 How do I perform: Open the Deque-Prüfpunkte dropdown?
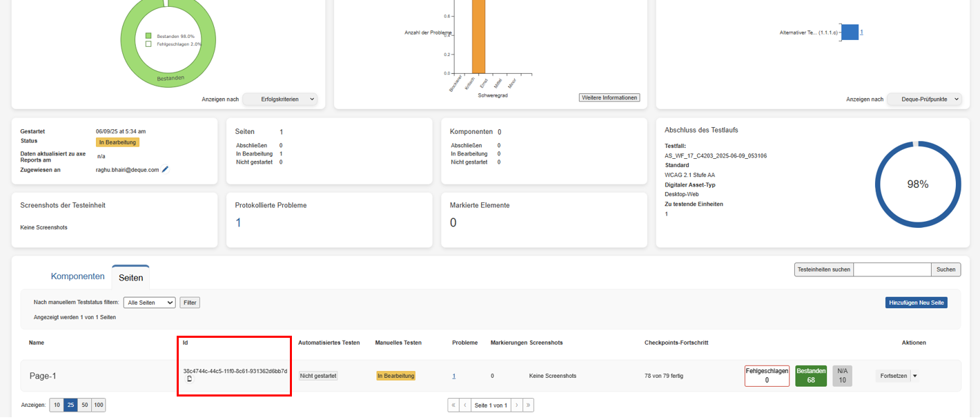click(923, 99)
